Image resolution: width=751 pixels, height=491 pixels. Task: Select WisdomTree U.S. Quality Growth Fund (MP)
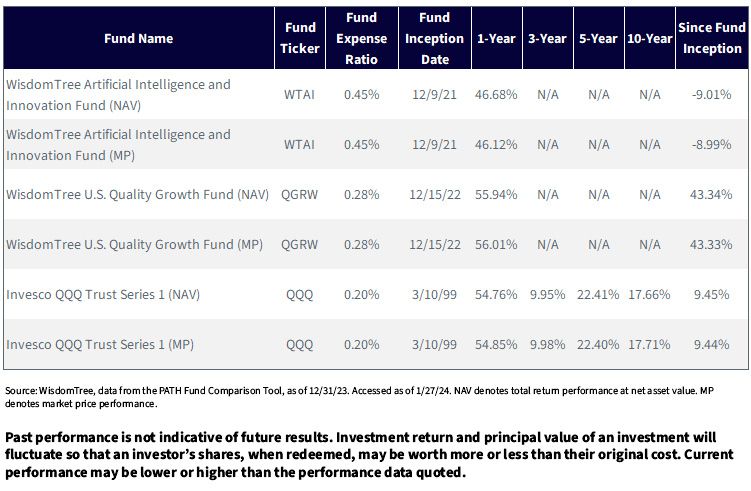point(134,244)
